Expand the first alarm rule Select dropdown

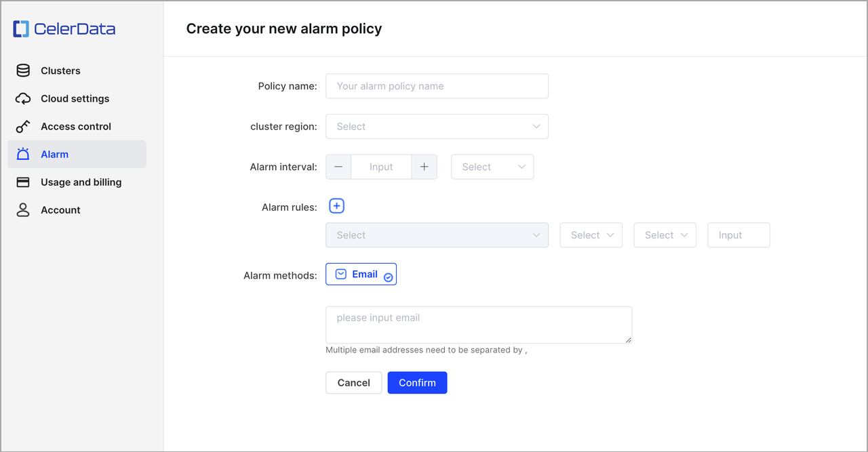point(437,234)
